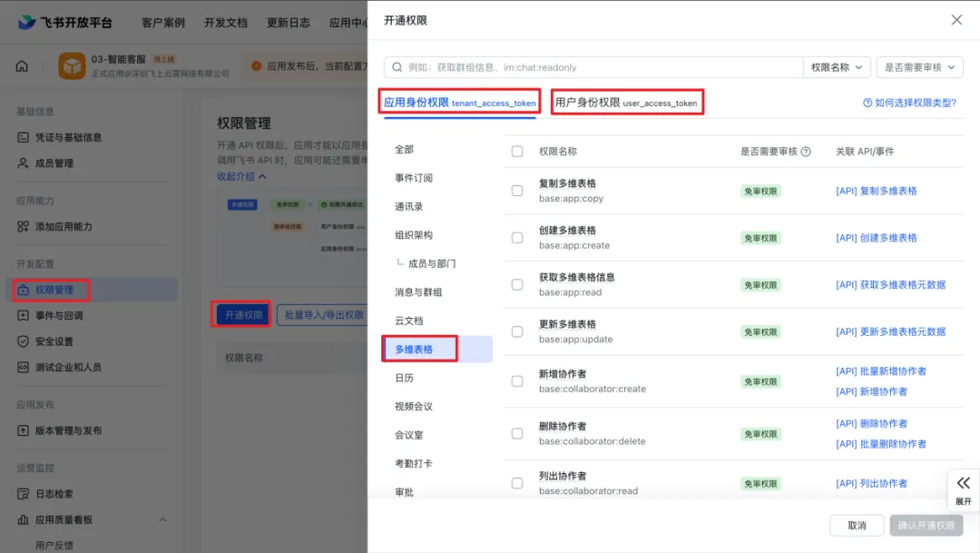Open the [API] 批量删除协作者 link
This screenshot has width=980, height=553.
click(880, 443)
